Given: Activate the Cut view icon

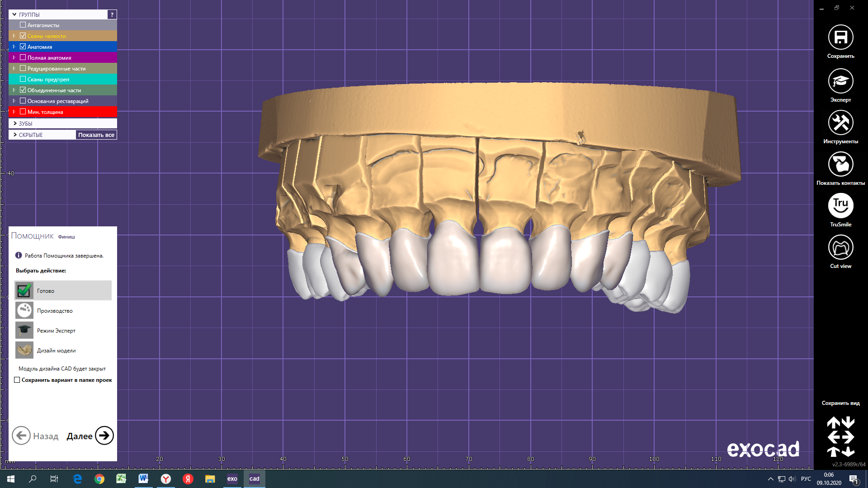Looking at the screenshot, I should click(840, 248).
